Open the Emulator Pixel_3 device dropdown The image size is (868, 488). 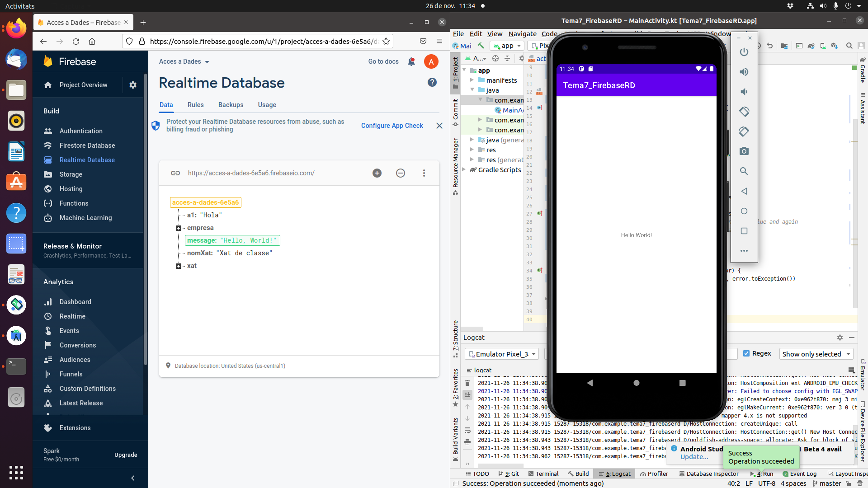[502, 354]
